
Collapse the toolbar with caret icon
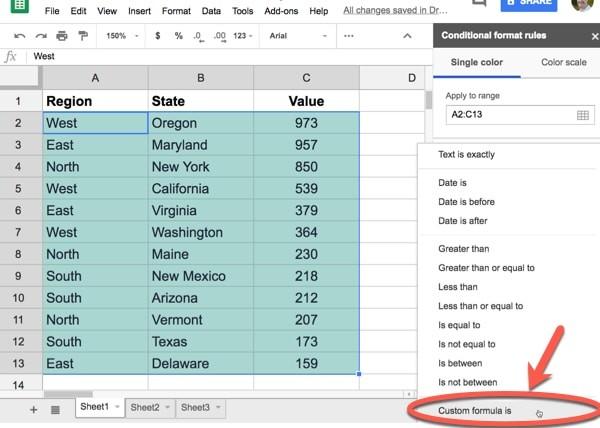coord(407,36)
